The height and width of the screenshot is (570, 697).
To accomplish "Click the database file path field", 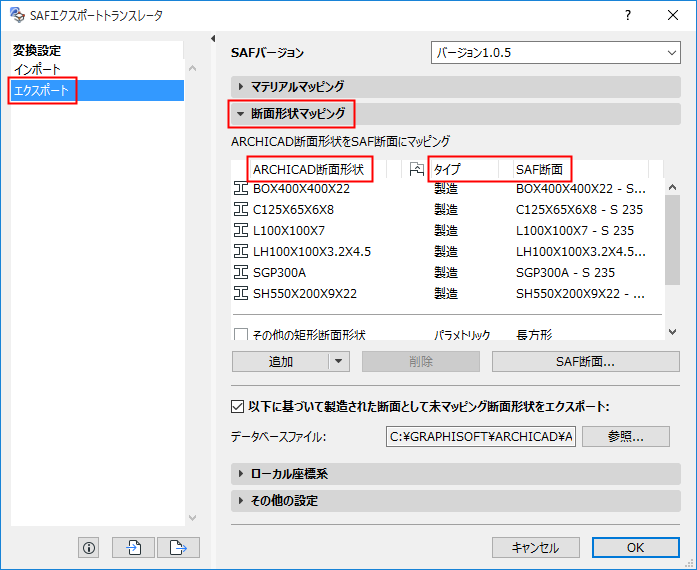I will [481, 437].
